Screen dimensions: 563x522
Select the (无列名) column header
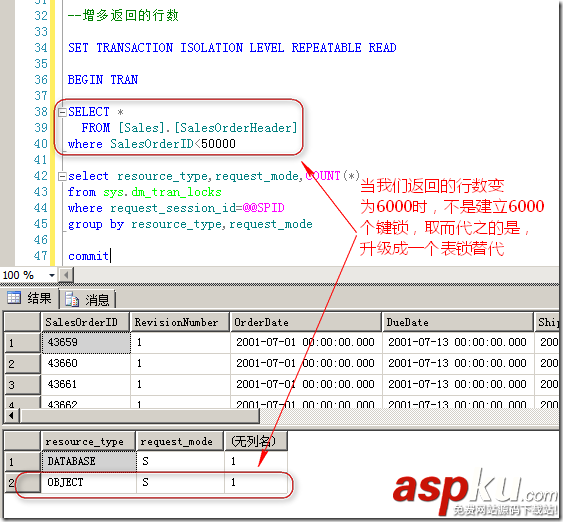pyautogui.click(x=256, y=441)
